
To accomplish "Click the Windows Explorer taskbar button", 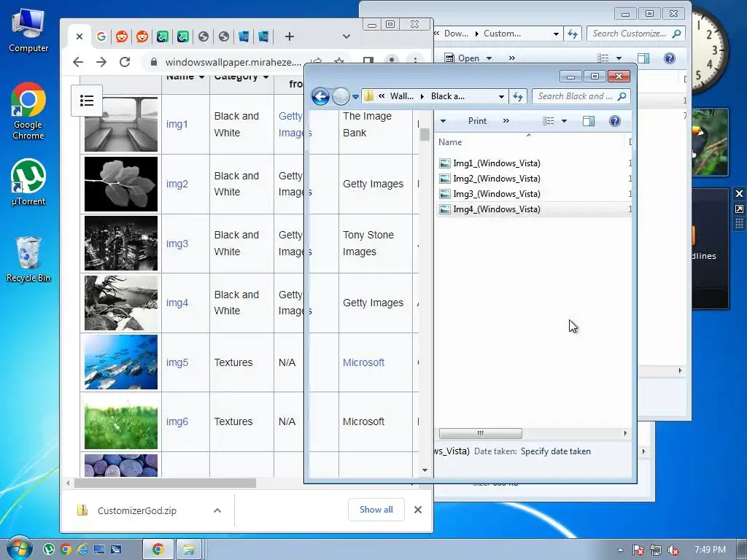I will click(189, 550).
